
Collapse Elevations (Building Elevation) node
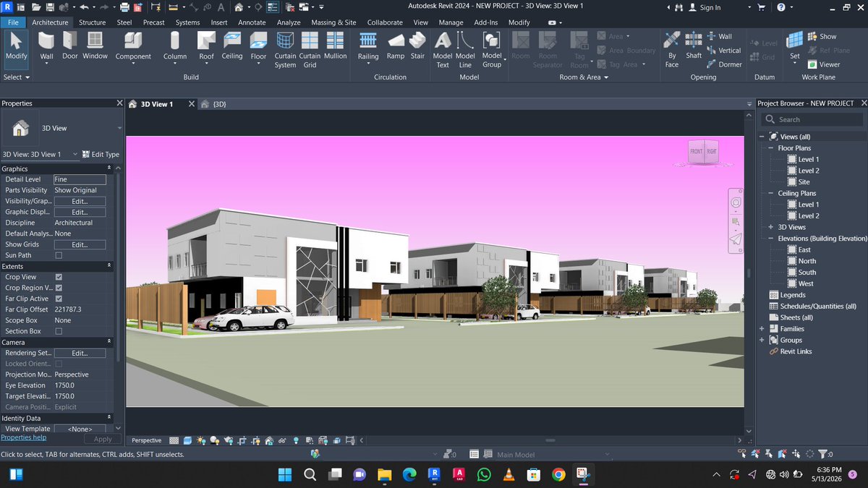[x=771, y=239]
